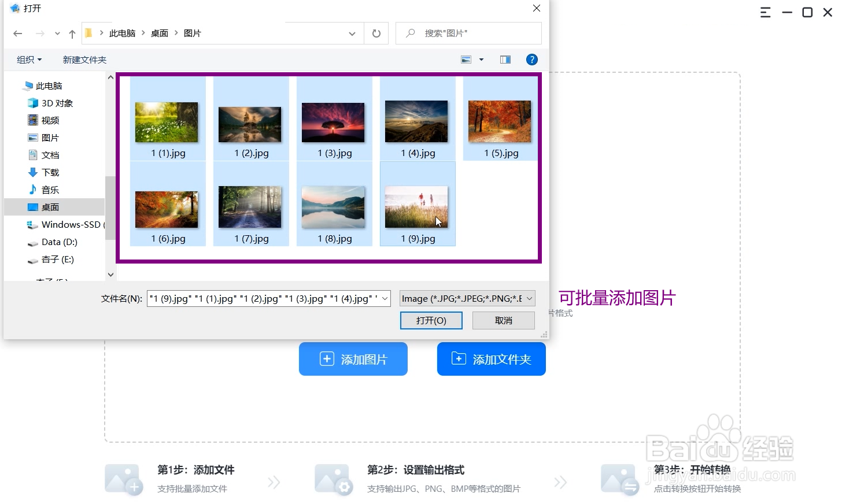The height and width of the screenshot is (504, 842).
Task: Click the 第2步 设置输出格式 step icon
Action: point(333,479)
